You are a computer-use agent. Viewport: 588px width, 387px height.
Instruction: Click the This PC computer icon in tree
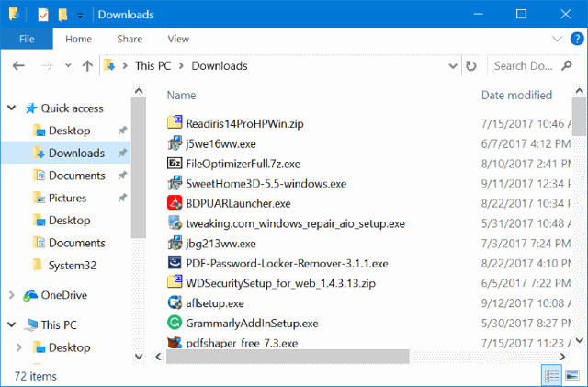30,325
